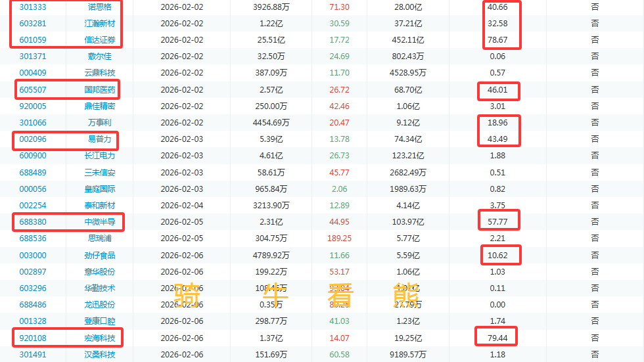Open stock code 301333 link

click(33, 7)
